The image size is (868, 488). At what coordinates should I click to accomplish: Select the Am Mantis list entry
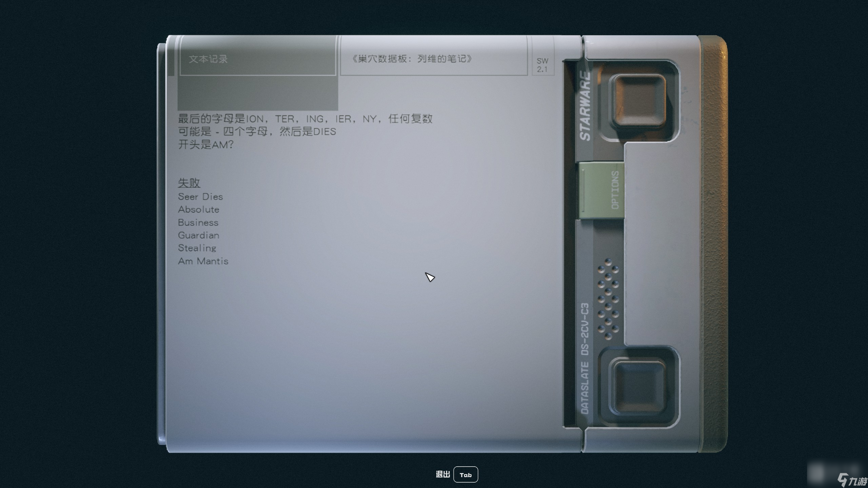tap(203, 261)
